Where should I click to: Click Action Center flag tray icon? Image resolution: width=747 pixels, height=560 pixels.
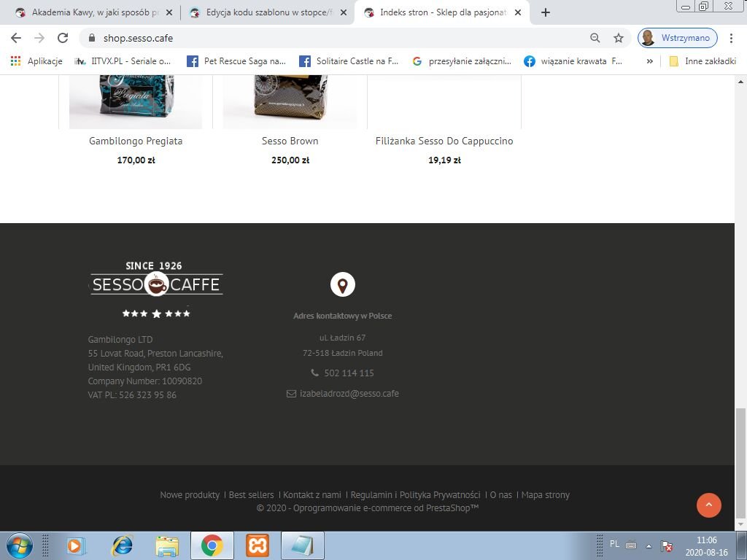[x=667, y=545]
